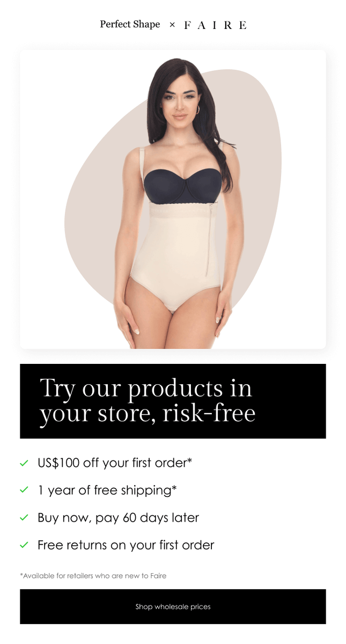Click the model's black strapless bra
Viewport: 346px width, 644px height.
pos(182,186)
